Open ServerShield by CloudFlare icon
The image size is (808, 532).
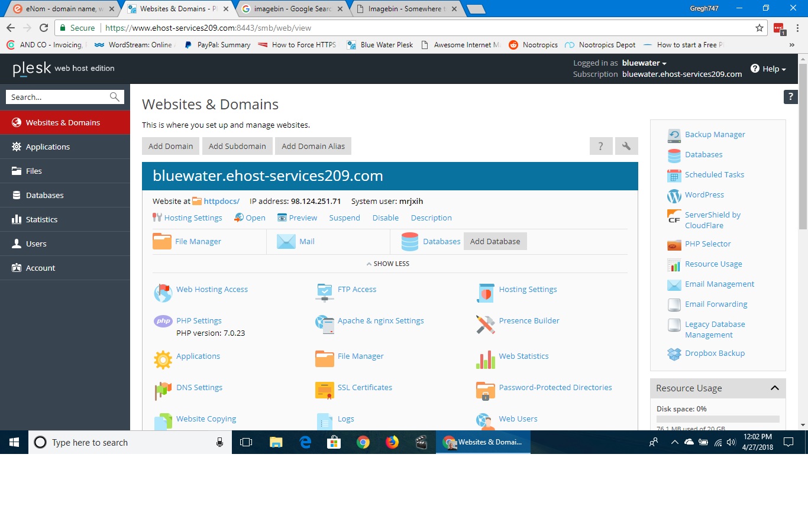click(x=674, y=216)
